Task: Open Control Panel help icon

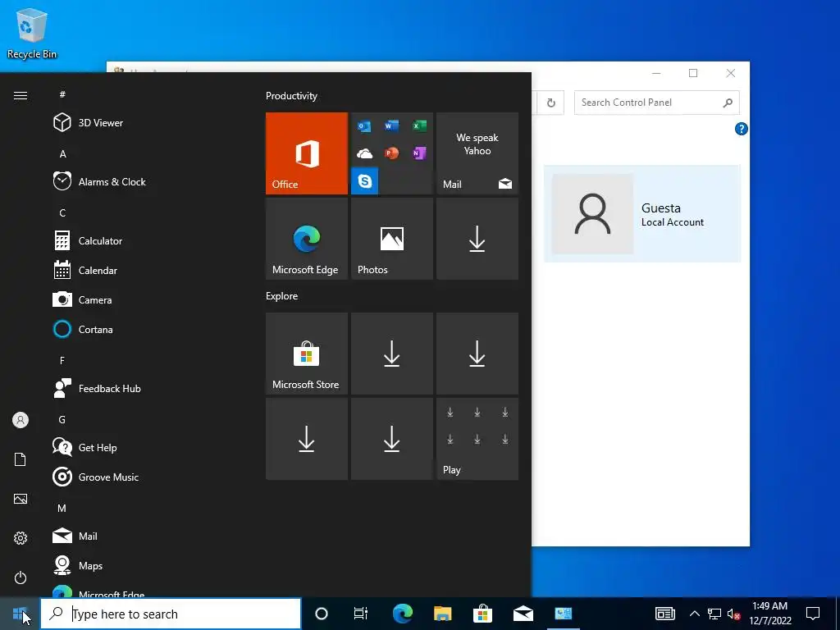Action: tap(741, 129)
